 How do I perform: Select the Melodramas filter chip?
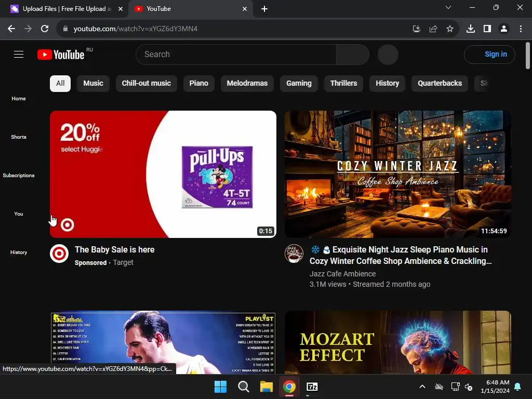click(247, 84)
